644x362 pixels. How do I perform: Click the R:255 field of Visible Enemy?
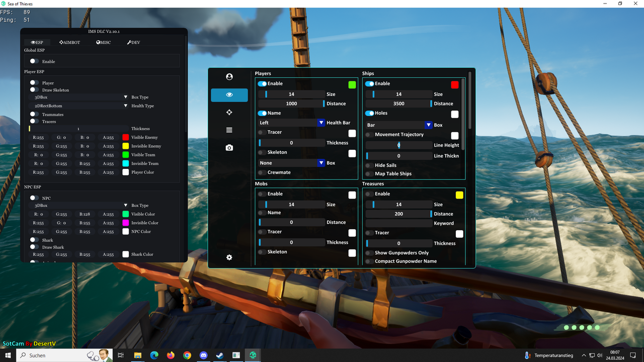point(38,137)
